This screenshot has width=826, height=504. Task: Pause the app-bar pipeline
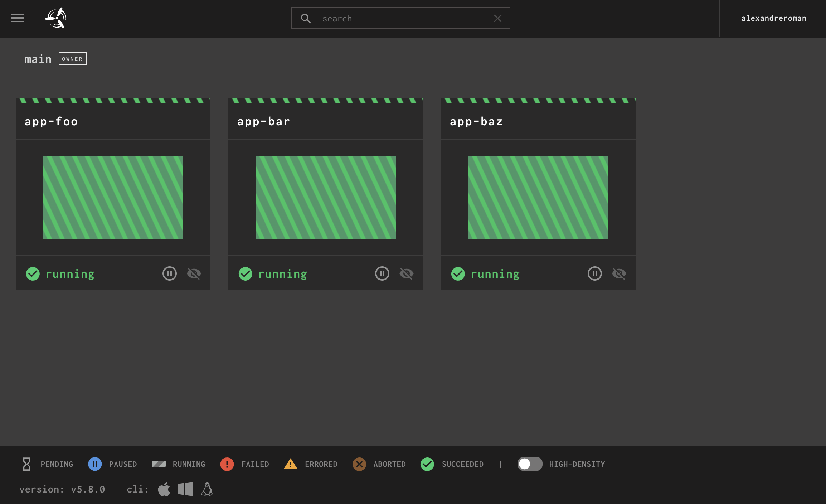pos(382,274)
